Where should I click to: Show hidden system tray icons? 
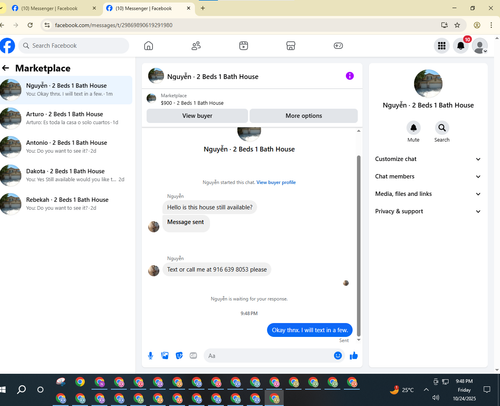tap(426, 389)
